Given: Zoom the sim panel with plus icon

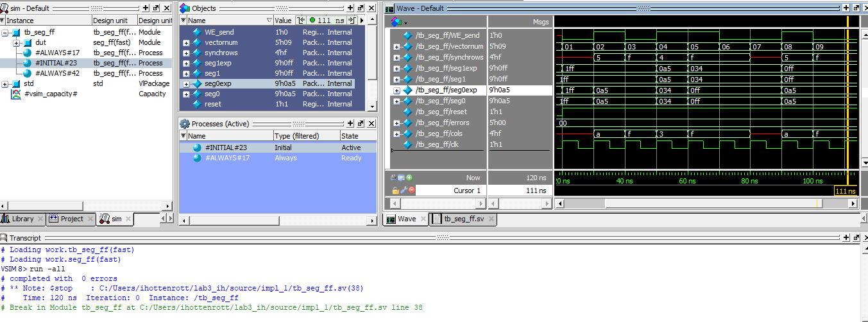Looking at the screenshot, I should pyautogui.click(x=146, y=8).
